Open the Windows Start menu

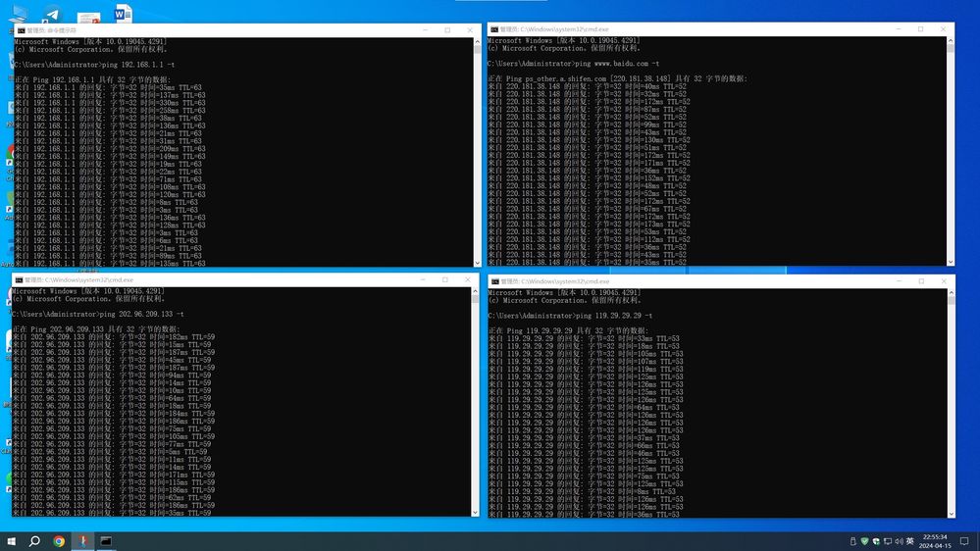coord(11,541)
